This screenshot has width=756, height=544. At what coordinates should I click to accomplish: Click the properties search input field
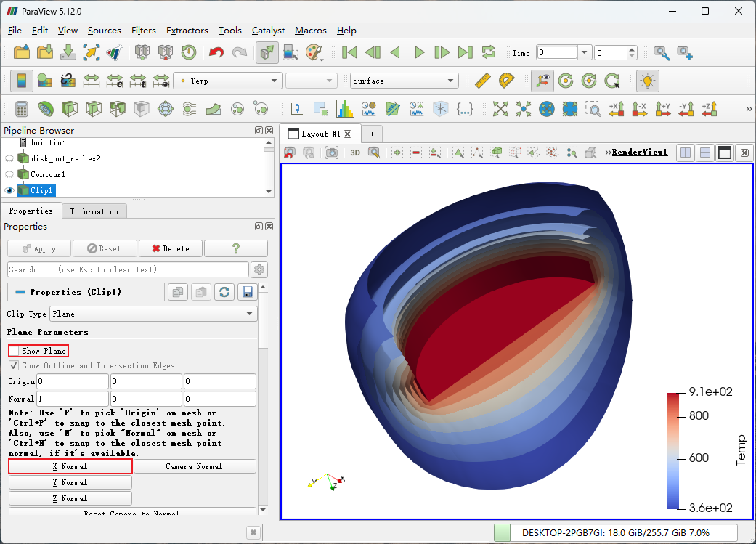click(127, 269)
